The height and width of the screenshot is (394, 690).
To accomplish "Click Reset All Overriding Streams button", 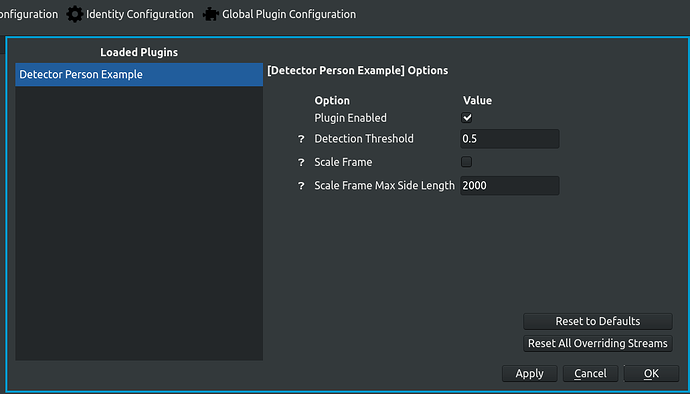I will [598, 343].
